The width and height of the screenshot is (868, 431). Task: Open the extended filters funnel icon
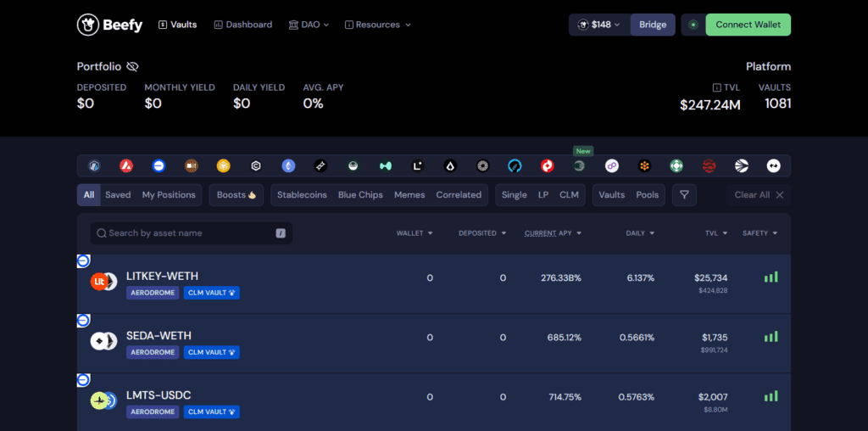coord(684,195)
